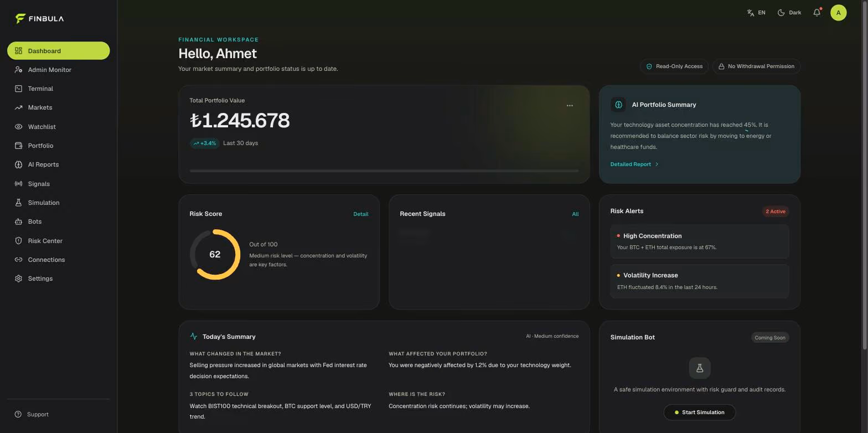Click the Watchlist eye icon
Image resolution: width=868 pixels, height=433 pixels.
coord(18,127)
